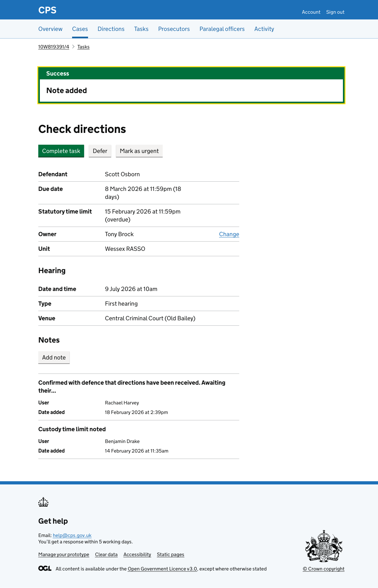This screenshot has width=378, height=588.
Task: Click the breadcrumb chevron separator
Action: [x=73, y=47]
